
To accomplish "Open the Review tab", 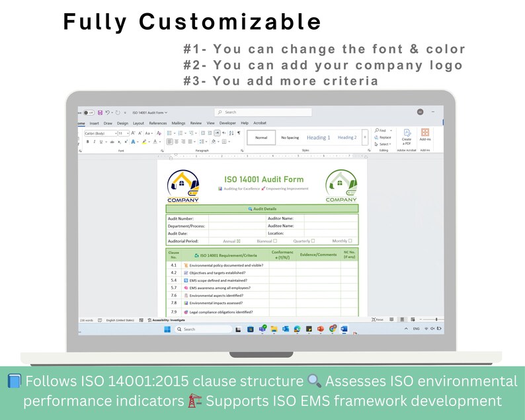I will pos(196,123).
